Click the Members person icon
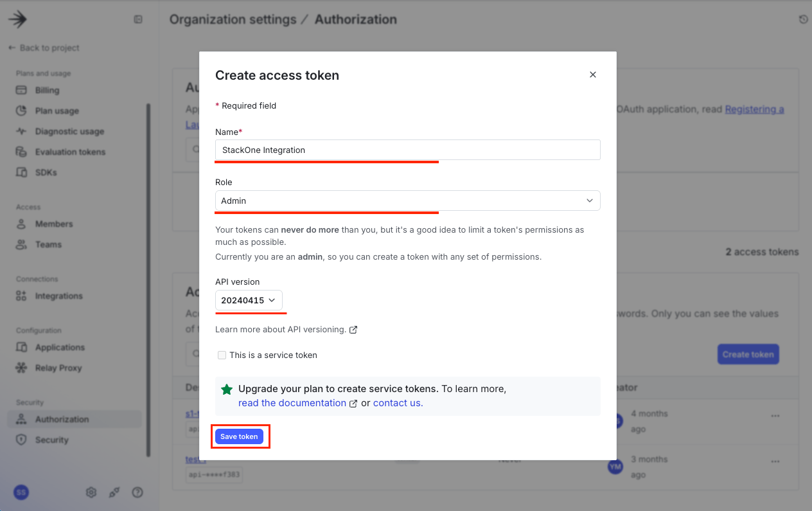This screenshot has width=812, height=511. coord(21,224)
